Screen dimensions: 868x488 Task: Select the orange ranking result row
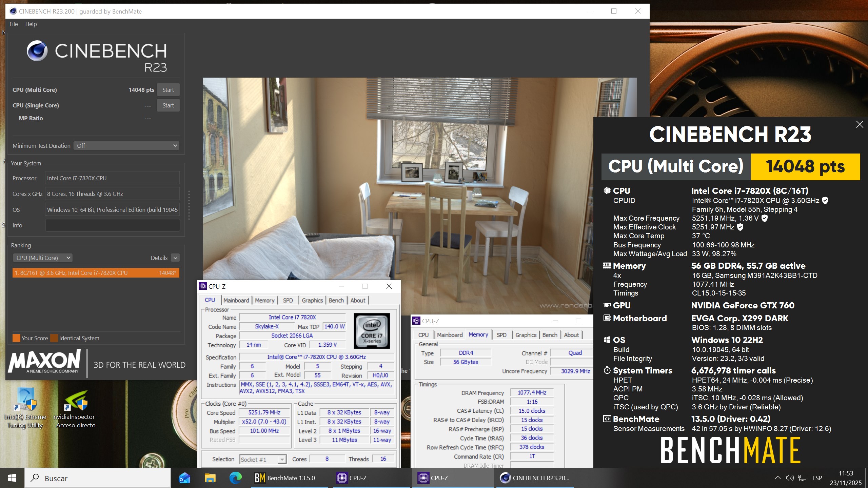point(96,273)
